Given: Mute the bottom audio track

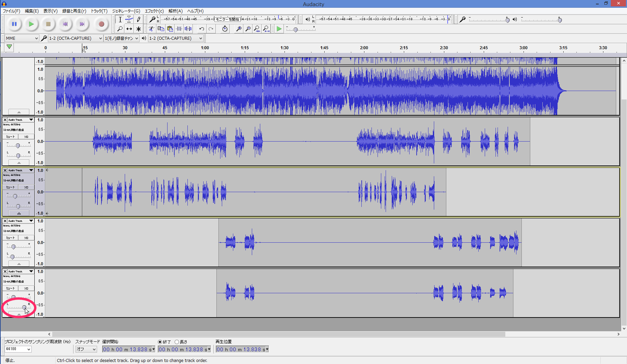Looking at the screenshot, I should click(10, 289).
